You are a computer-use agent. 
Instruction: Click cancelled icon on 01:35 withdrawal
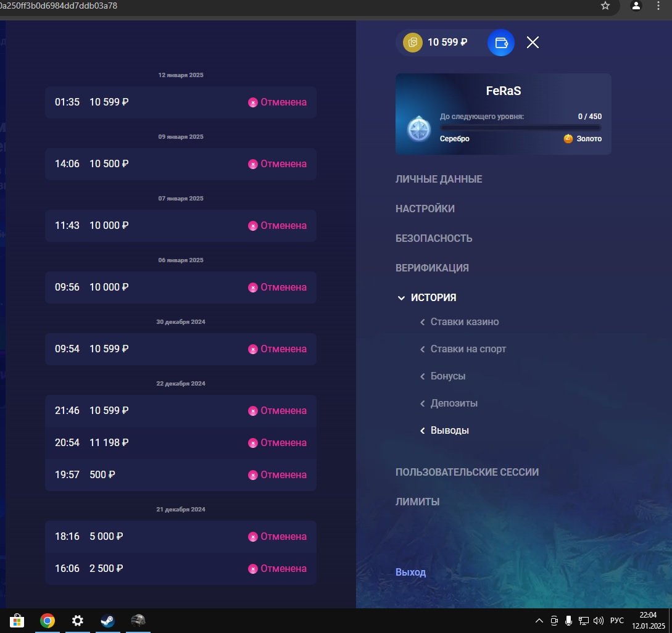[x=253, y=102]
